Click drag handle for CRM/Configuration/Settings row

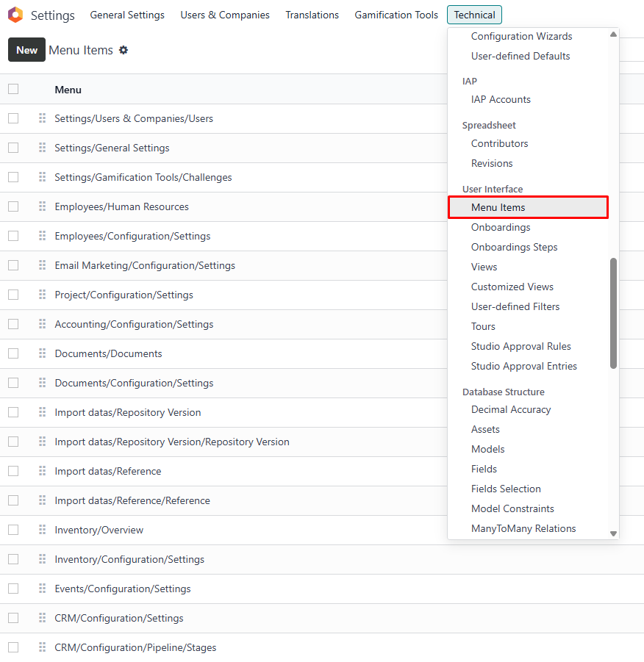(42, 618)
